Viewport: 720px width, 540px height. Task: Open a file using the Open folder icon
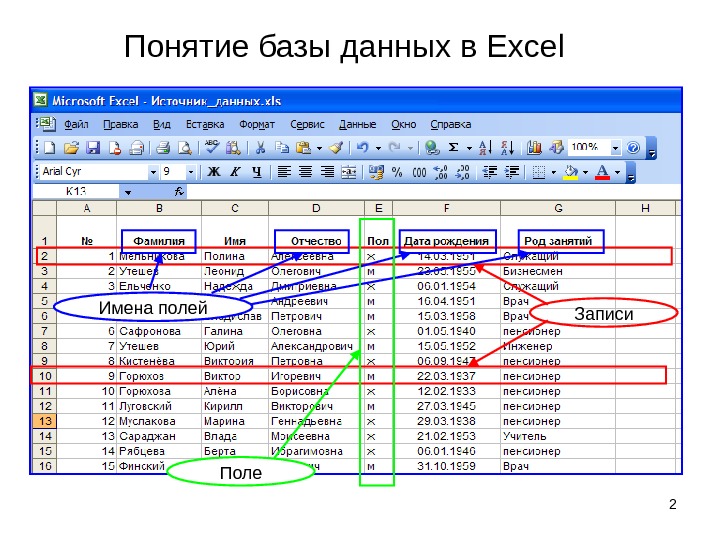(x=71, y=148)
